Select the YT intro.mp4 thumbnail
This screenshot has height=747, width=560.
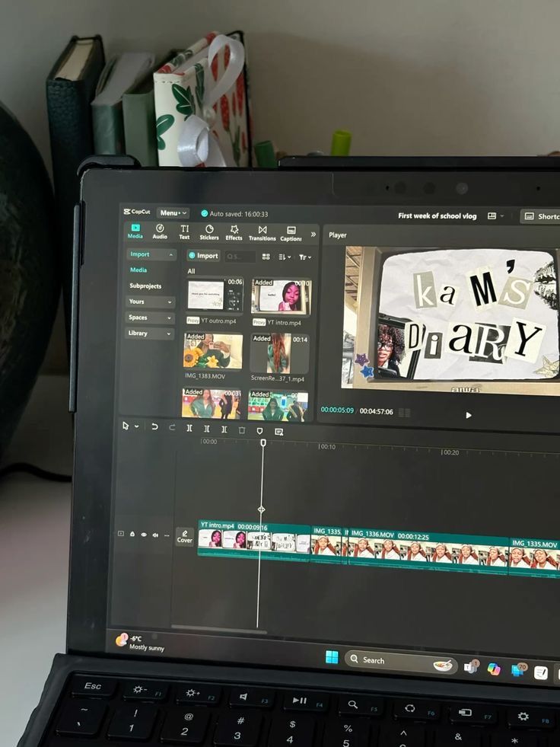point(281,297)
